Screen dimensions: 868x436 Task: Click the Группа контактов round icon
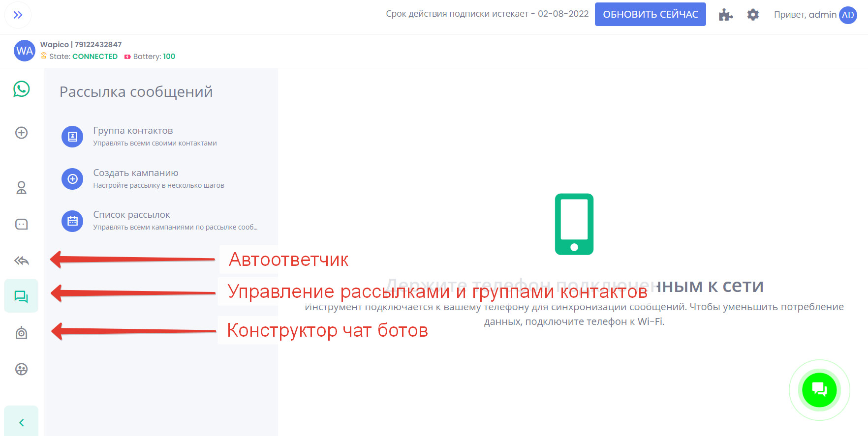pyautogui.click(x=72, y=137)
